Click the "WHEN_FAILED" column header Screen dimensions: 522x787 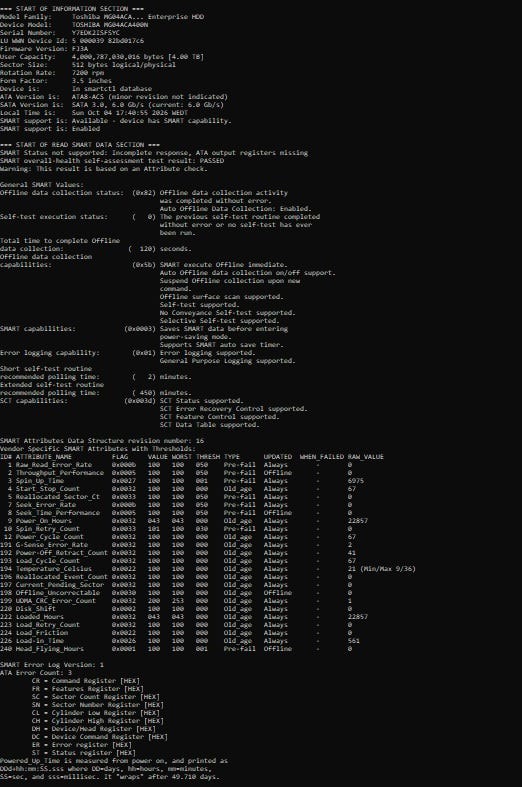[322, 457]
